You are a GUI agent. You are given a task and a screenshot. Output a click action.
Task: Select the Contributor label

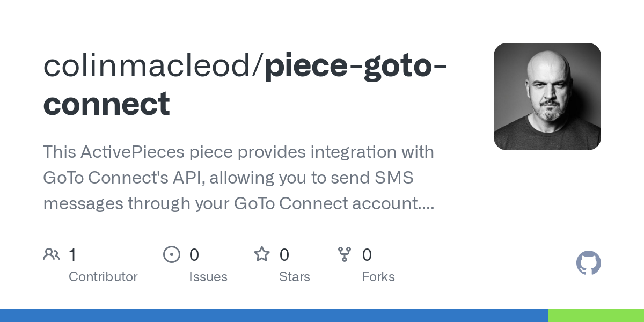103,277
